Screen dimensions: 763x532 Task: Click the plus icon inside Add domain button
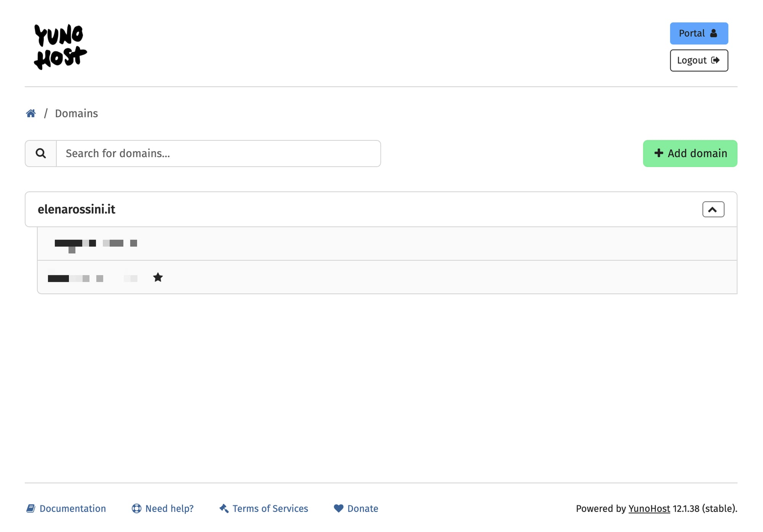click(x=658, y=153)
